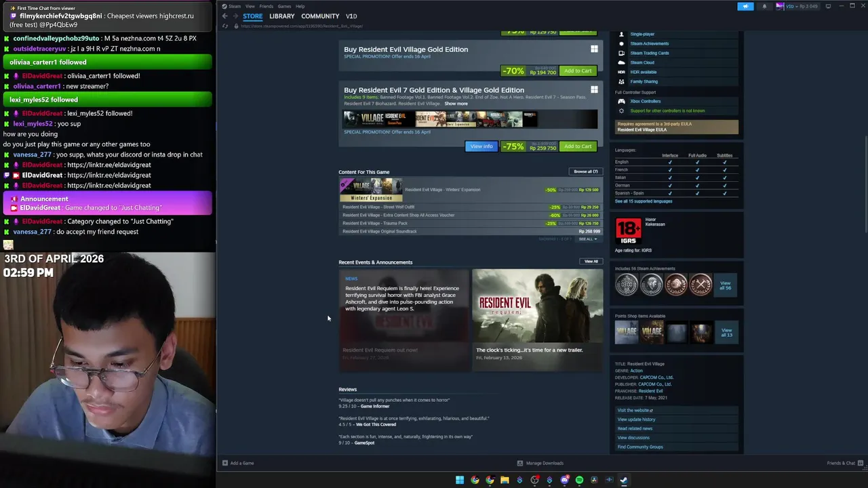Select the Trauma Pack DLC row
This screenshot has width=868, height=488.
(x=470, y=223)
